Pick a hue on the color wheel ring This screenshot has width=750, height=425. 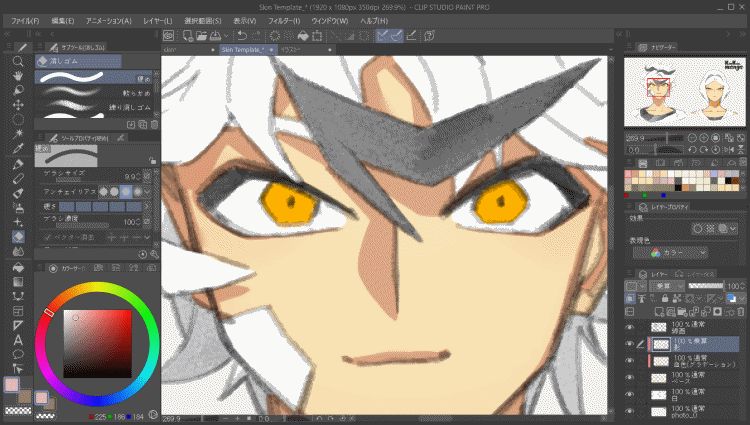pos(97,287)
